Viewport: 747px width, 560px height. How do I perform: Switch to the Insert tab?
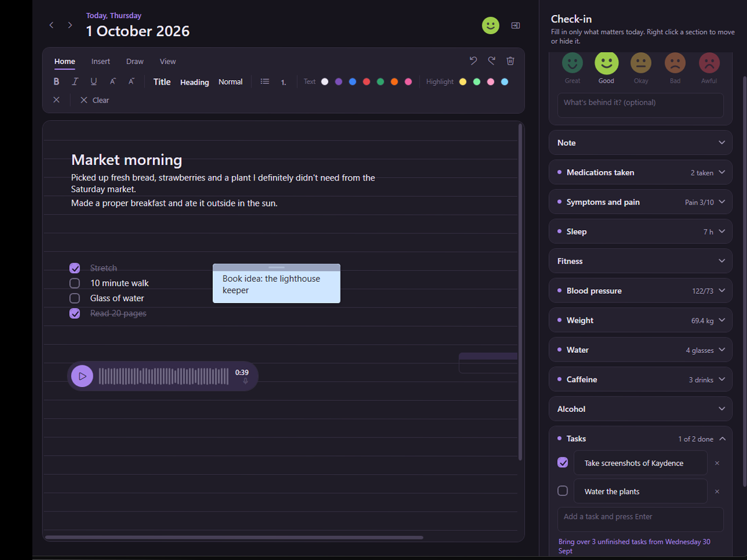(101, 62)
